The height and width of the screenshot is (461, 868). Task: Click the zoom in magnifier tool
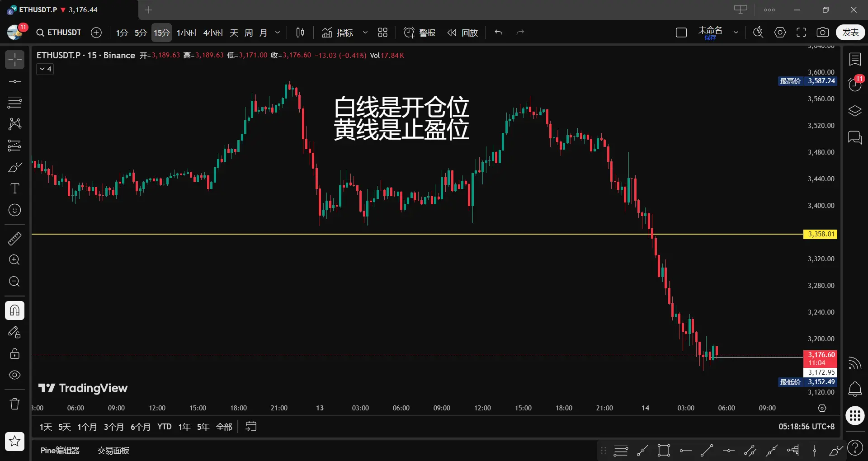(14, 260)
